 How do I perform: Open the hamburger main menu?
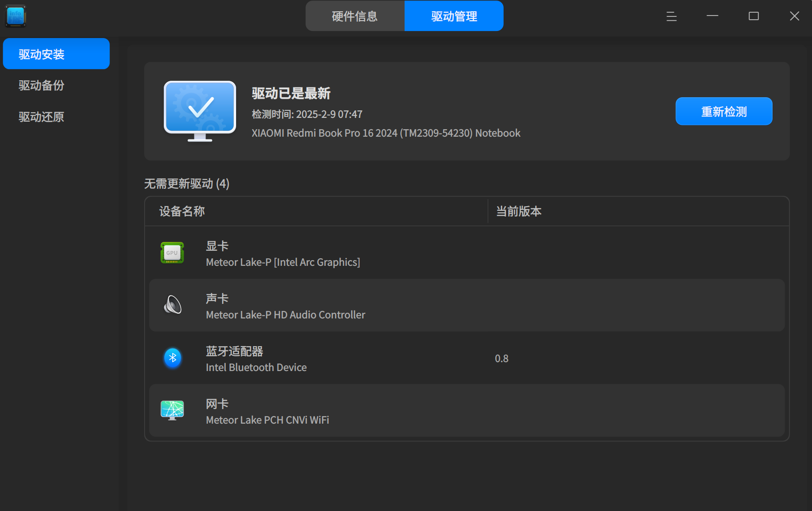coord(671,16)
